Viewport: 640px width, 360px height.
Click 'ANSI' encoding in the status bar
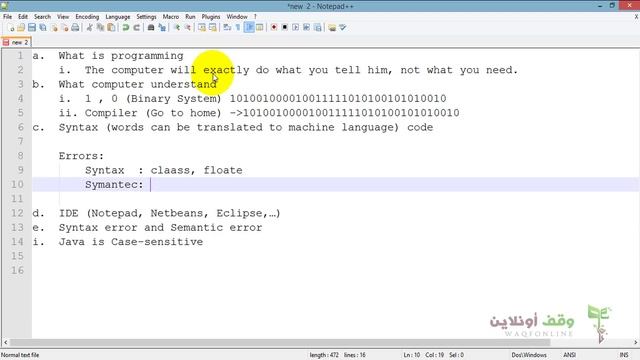(569, 355)
